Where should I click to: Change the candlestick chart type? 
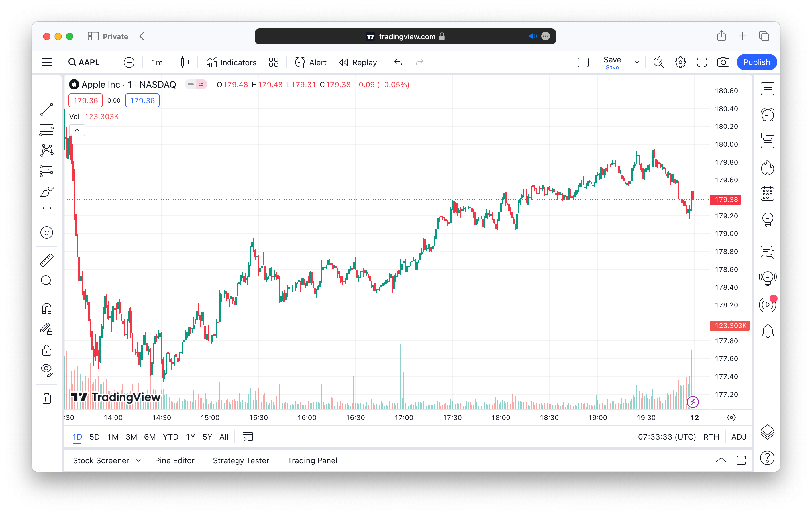[x=184, y=62]
